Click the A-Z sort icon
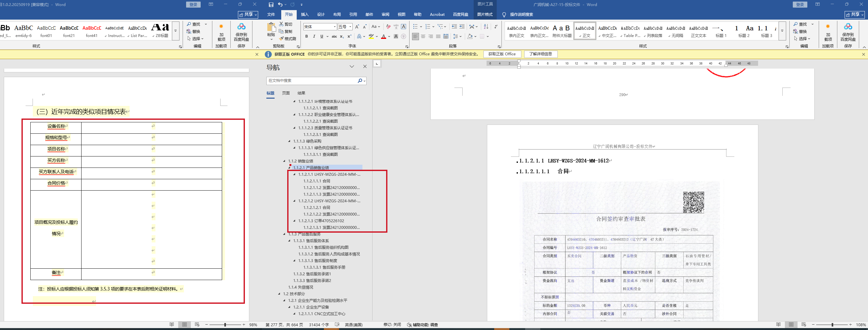The width and height of the screenshot is (868, 330). tap(486, 27)
